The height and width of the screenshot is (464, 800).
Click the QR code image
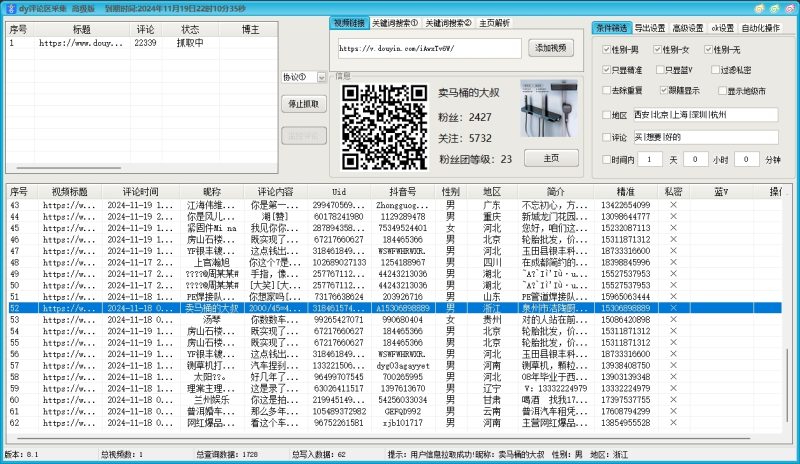(384, 127)
